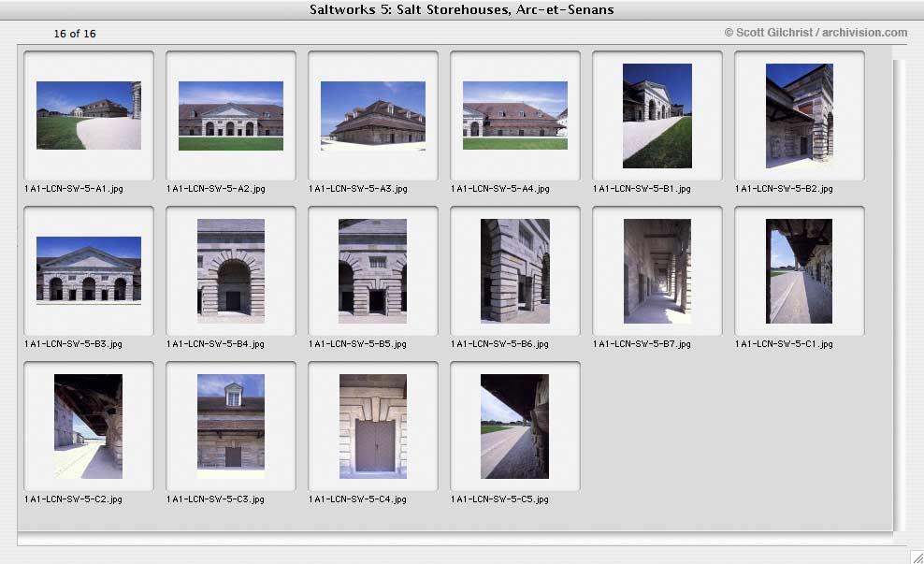This screenshot has width=924, height=564.
Task: Select thumbnail 1A1-LCN-SW-5-A4.jpg
Action: [515, 115]
